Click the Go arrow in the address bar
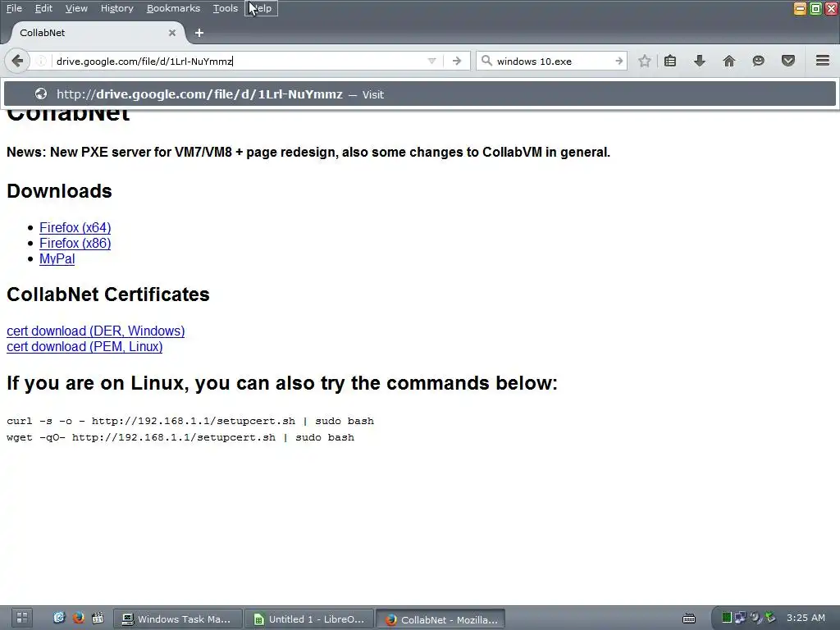 456,61
